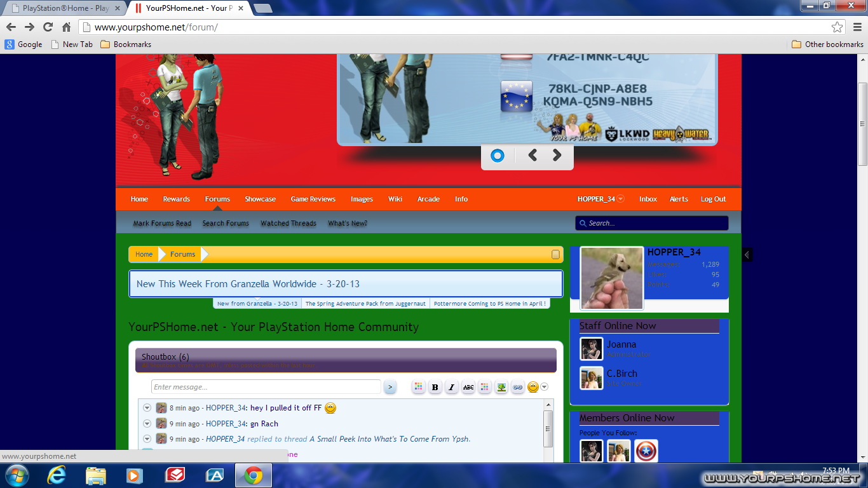
Task: Click the browser Back arrow
Action: [11, 27]
